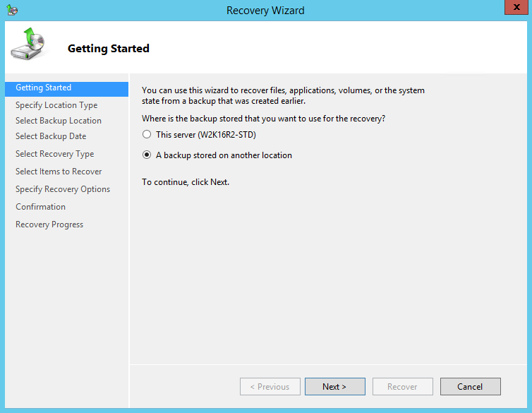
Task: Select the Select Backup Location step
Action: tap(59, 121)
